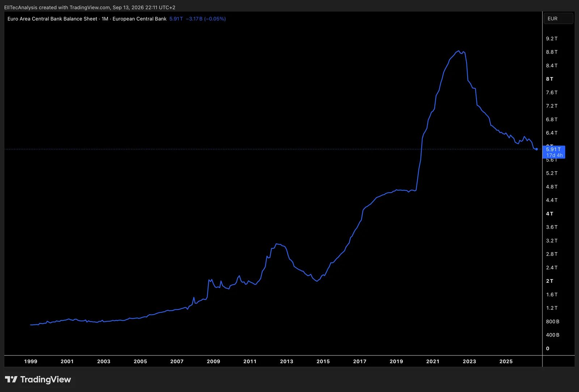Screen dimensions: 579x392
Task: Click the '400 B' price axis label
Action: coord(553,335)
